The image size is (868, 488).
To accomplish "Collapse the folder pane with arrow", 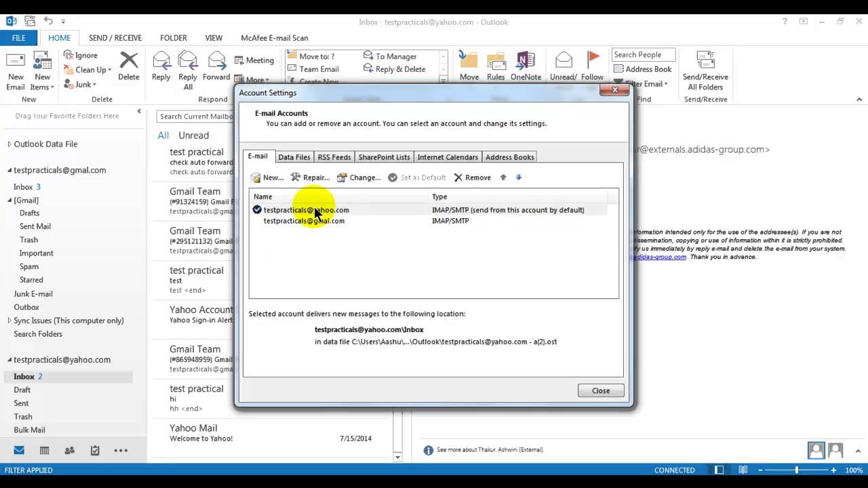I will click(x=139, y=111).
